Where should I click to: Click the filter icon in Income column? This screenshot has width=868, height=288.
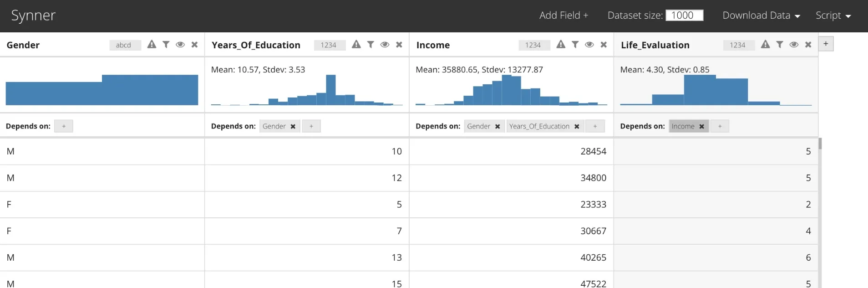click(x=575, y=44)
